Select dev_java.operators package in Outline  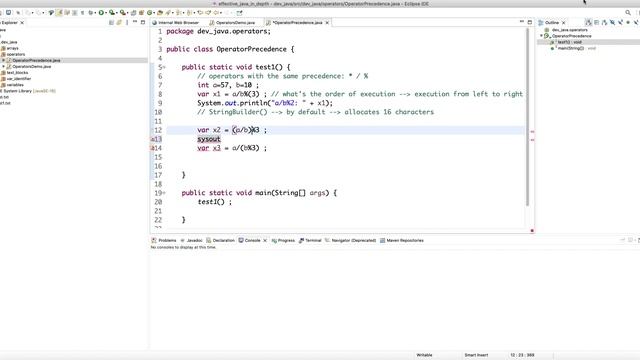pyautogui.click(x=569, y=30)
